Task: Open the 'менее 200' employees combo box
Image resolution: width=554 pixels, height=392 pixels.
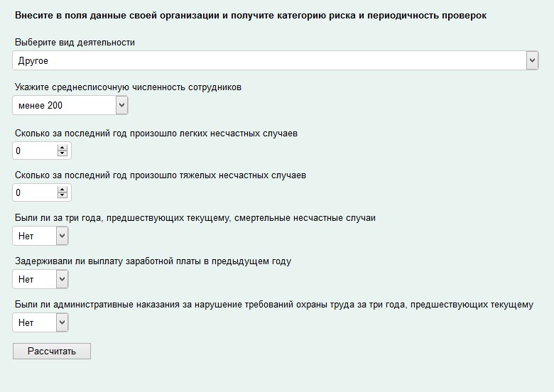Action: pyautogui.click(x=70, y=105)
